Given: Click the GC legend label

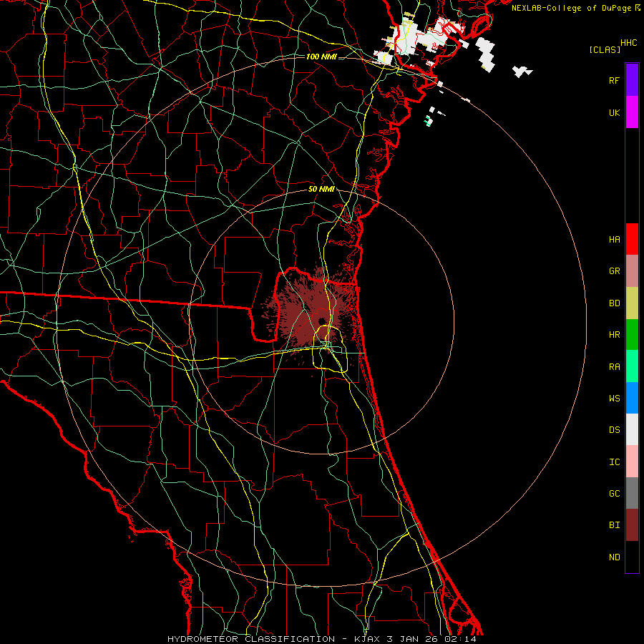Looking at the screenshot, I should [x=614, y=494].
